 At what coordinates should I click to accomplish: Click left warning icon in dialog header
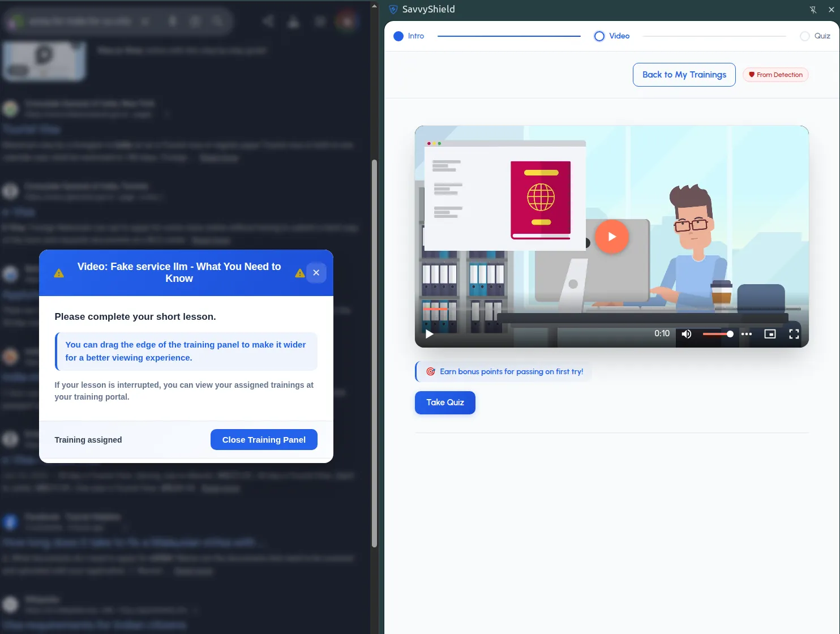[59, 273]
